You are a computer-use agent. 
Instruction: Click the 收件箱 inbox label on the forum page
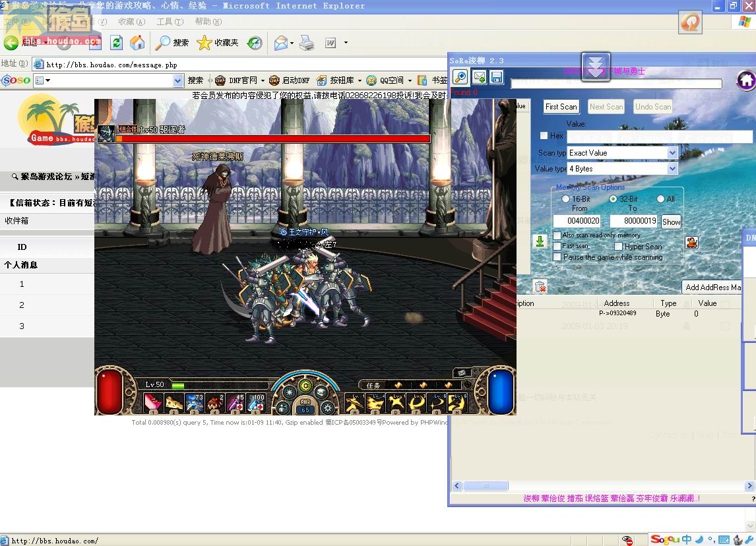[x=16, y=221]
